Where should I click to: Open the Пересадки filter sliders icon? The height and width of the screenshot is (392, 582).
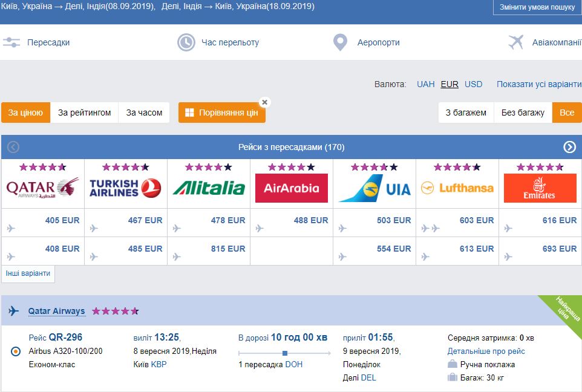[11, 42]
